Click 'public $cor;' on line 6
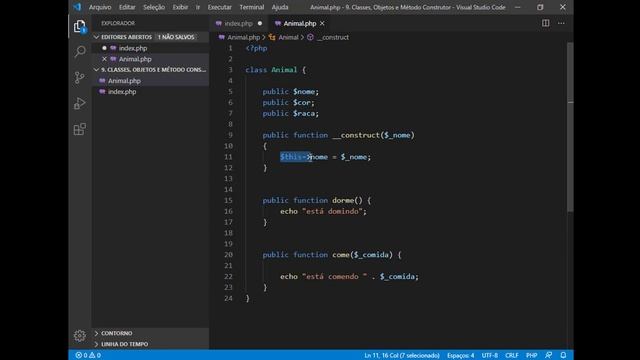The height and width of the screenshot is (360, 640). click(289, 102)
